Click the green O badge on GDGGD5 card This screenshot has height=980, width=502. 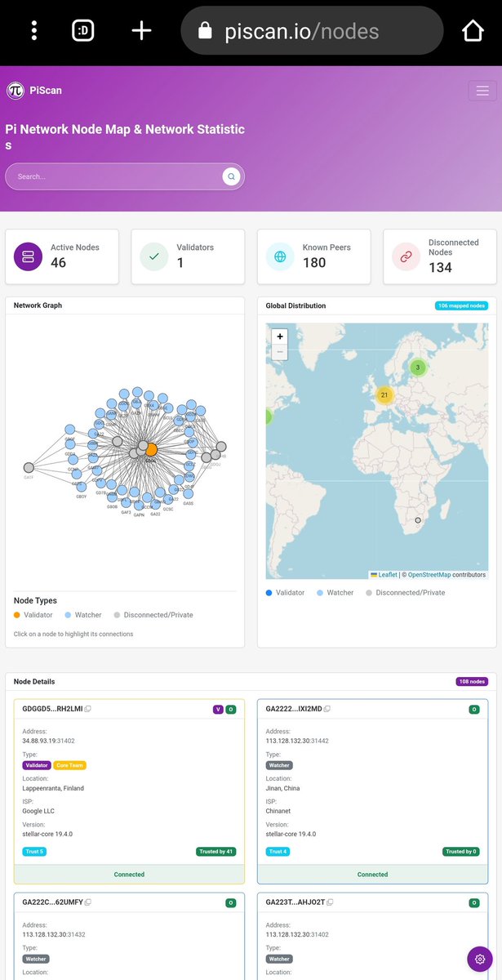click(x=230, y=709)
